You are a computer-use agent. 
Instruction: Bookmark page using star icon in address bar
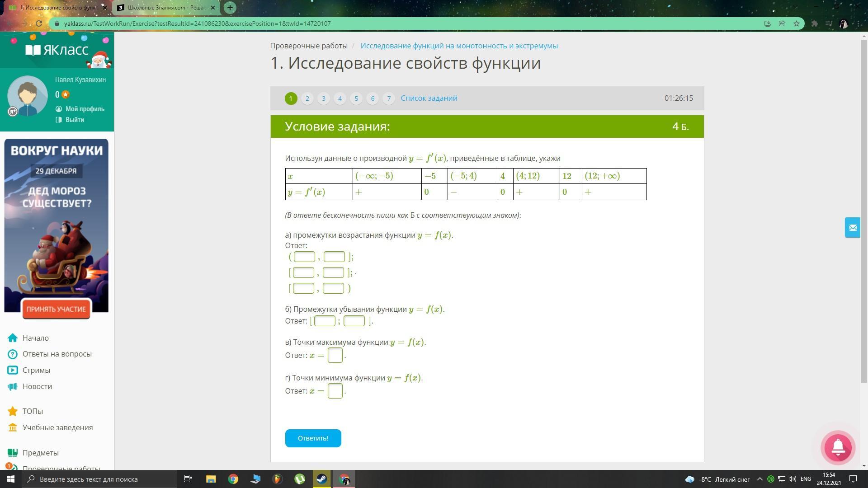pos(797,23)
